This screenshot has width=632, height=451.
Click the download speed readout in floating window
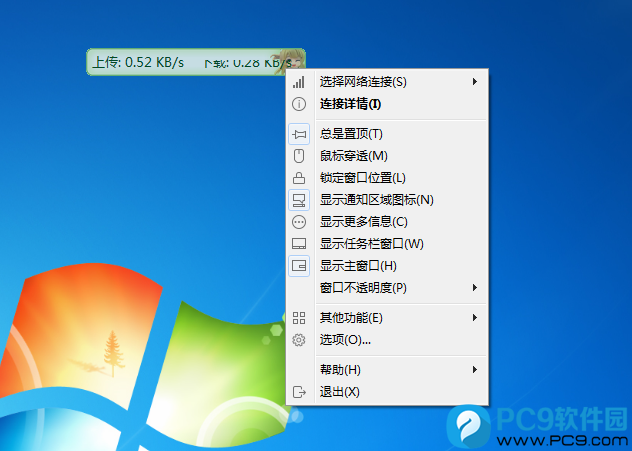pyautogui.click(x=248, y=63)
